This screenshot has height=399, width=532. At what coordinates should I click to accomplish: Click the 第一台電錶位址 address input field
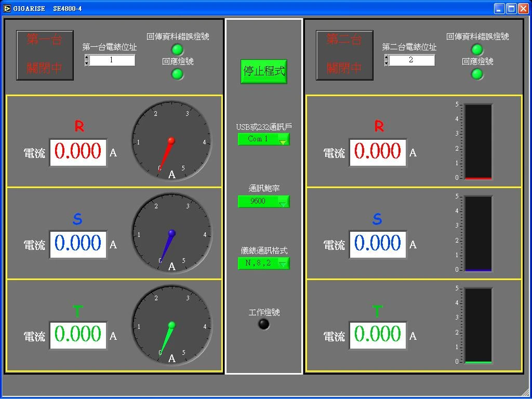point(112,60)
